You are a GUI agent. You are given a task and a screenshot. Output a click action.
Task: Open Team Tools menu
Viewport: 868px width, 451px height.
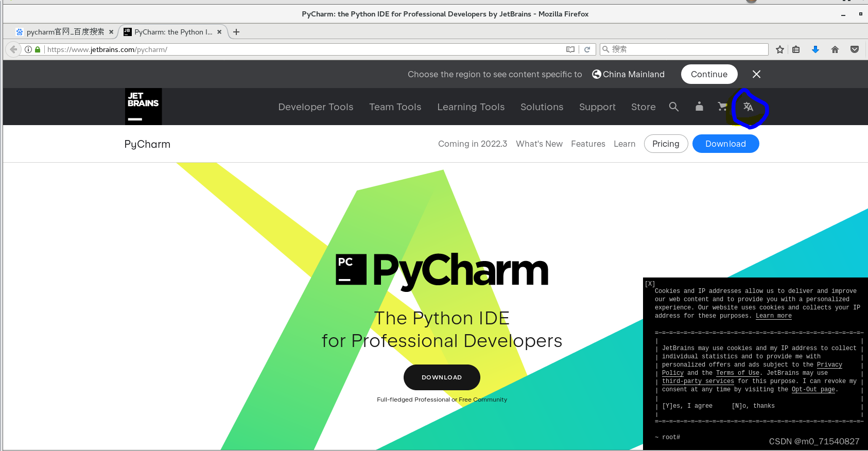395,107
